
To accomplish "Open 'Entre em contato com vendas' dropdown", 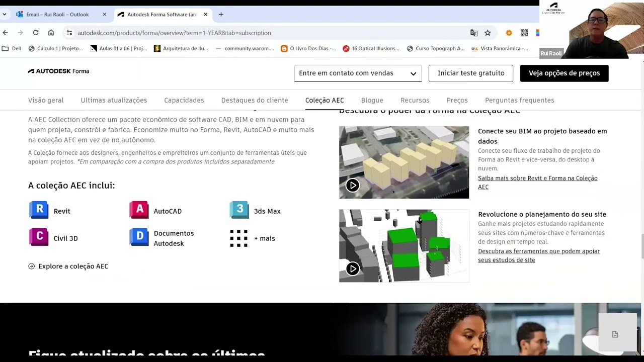I will pyautogui.click(x=358, y=73).
